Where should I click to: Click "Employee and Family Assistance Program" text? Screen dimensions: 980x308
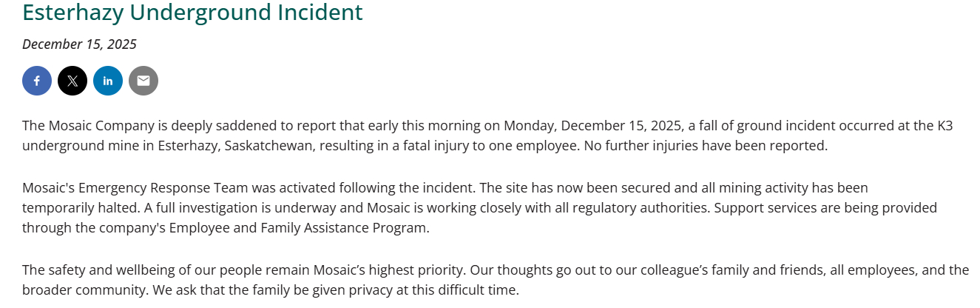tap(298, 227)
